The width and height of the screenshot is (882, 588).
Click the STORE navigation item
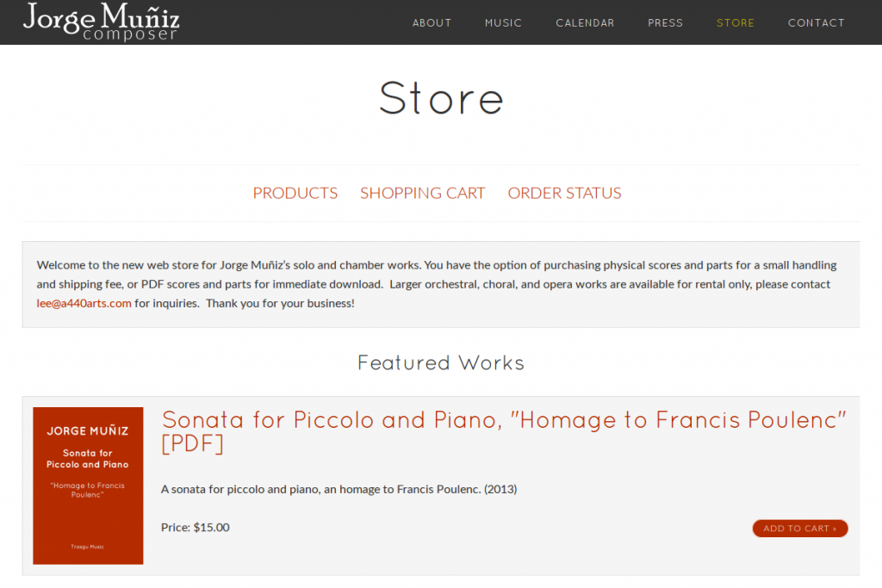tap(735, 23)
